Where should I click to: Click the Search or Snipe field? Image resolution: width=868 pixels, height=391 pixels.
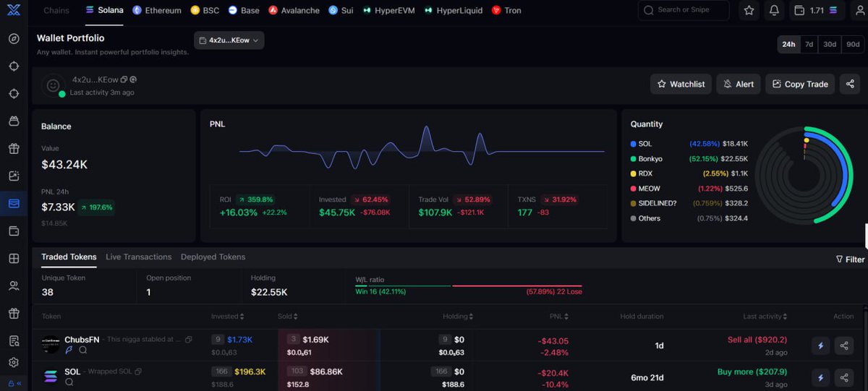click(684, 11)
